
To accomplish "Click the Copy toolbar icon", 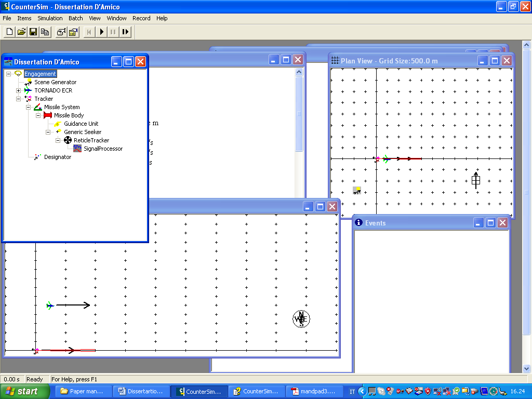I will 45,32.
